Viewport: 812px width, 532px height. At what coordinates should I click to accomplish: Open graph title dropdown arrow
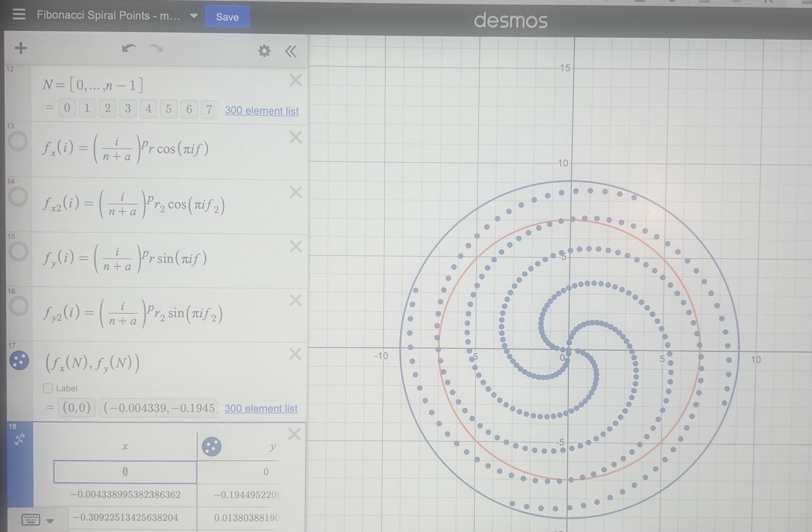pos(194,16)
